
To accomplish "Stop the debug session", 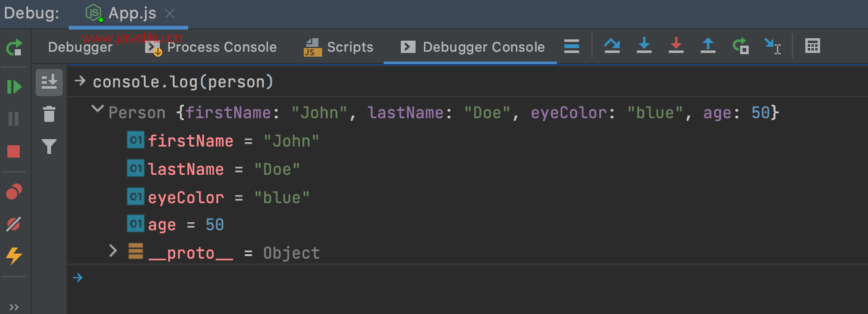I will [x=14, y=151].
